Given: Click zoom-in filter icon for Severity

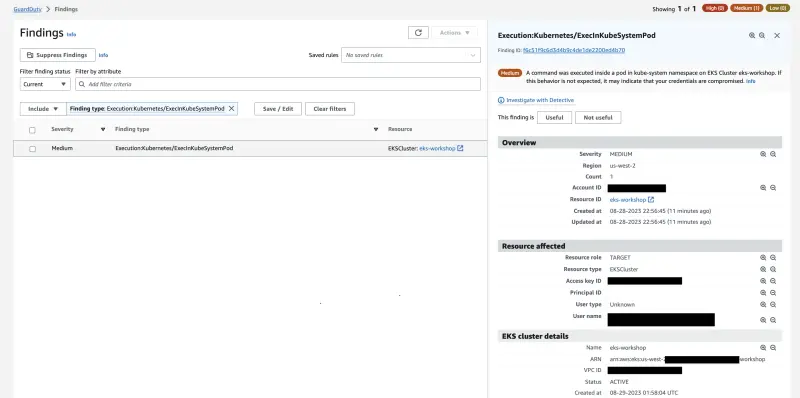Looking at the screenshot, I should (763, 154).
